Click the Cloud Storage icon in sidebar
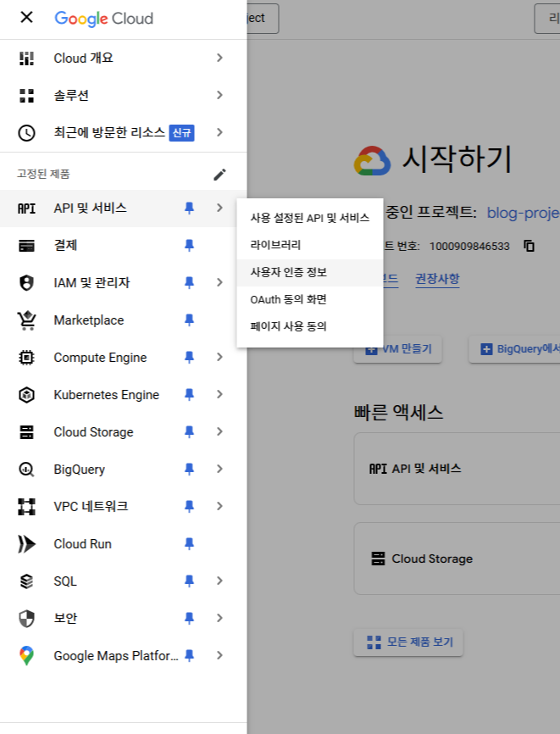The width and height of the screenshot is (560, 734). (26, 432)
